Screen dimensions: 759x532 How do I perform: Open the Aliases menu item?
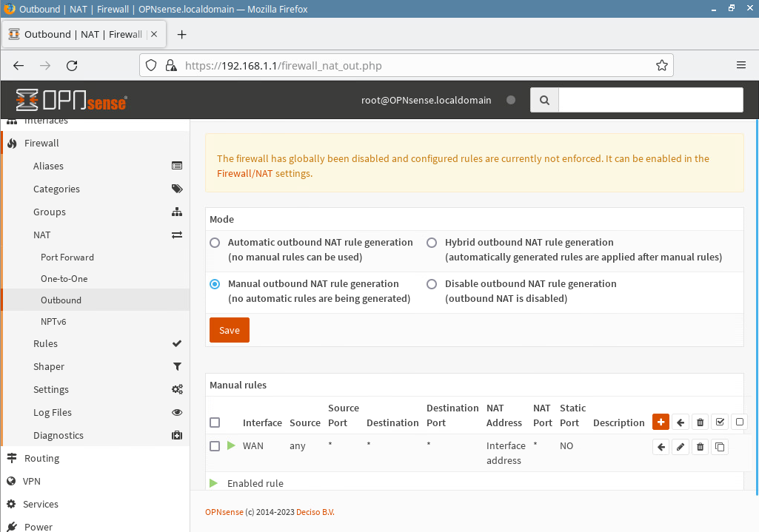[x=48, y=166]
